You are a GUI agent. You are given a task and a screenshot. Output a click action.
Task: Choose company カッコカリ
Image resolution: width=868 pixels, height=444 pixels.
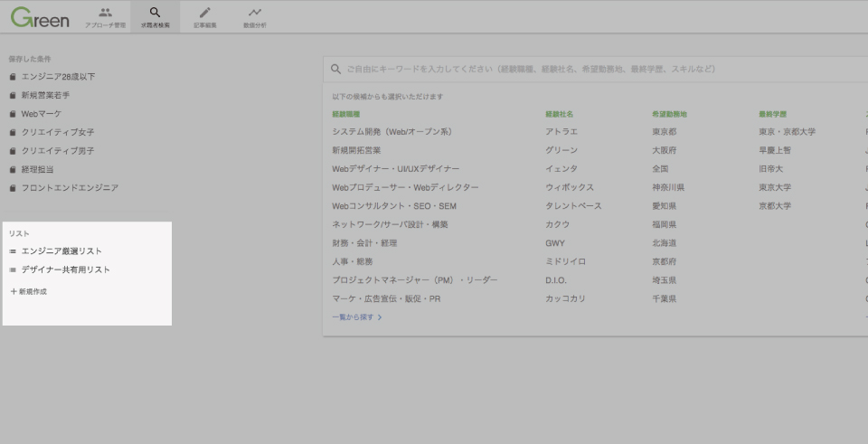pos(566,298)
